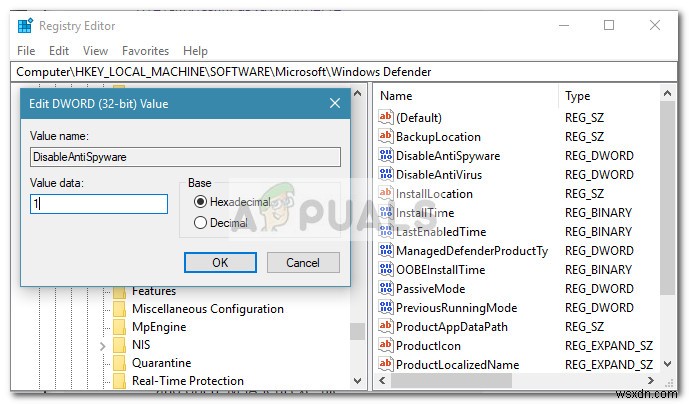Click the values list scroll up arrow
Screen dimensions: 689x404
click(667, 93)
